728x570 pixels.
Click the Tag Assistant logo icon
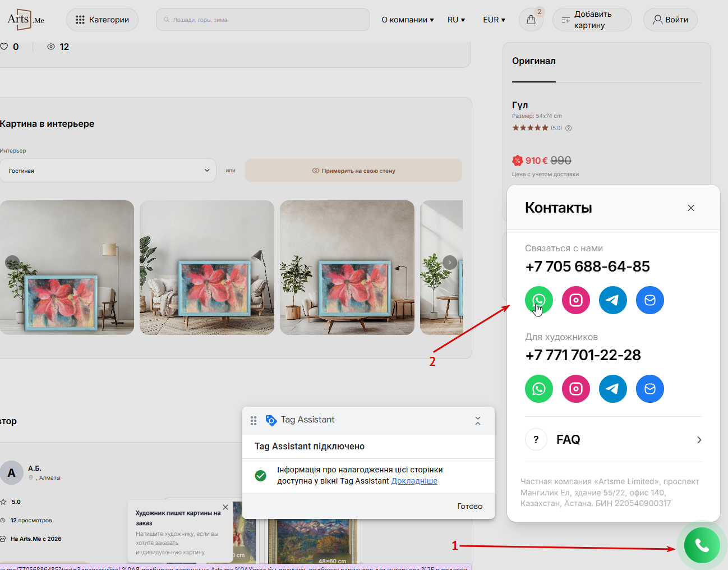pos(271,420)
